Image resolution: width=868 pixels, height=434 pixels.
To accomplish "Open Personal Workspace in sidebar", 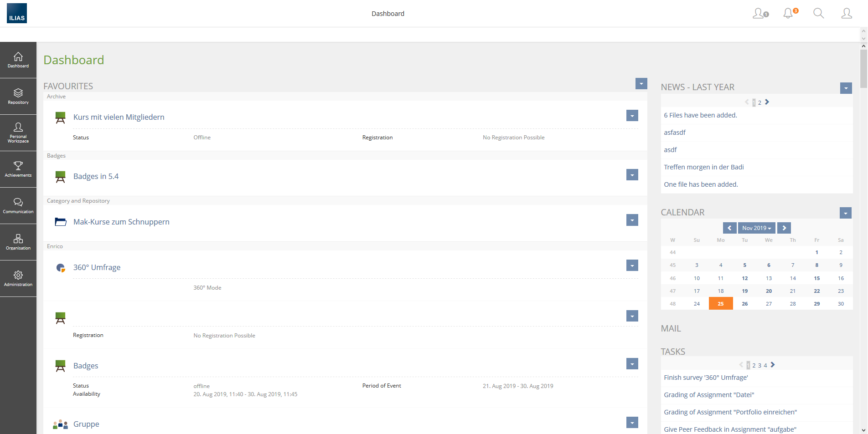I will coord(18,133).
